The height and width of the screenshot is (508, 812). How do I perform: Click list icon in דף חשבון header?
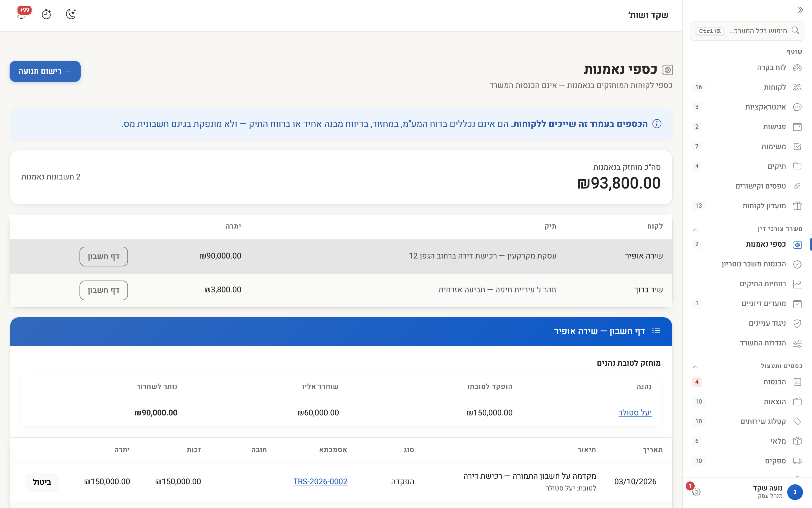click(656, 331)
